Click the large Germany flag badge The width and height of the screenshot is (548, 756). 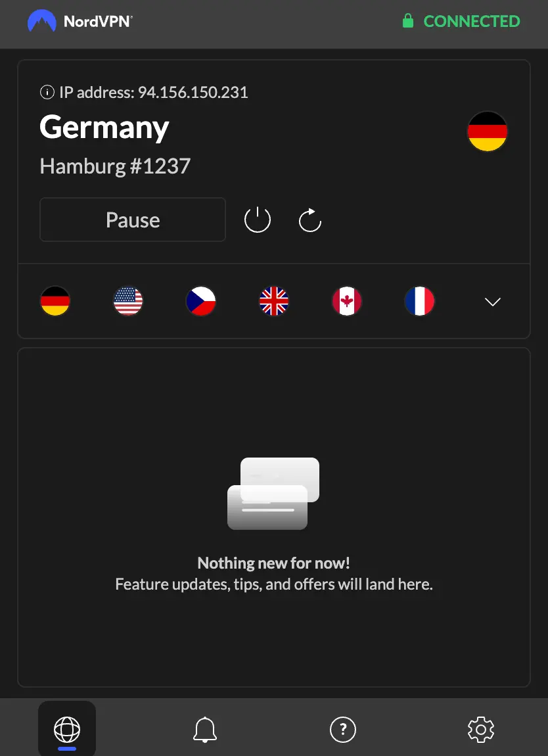(x=488, y=131)
